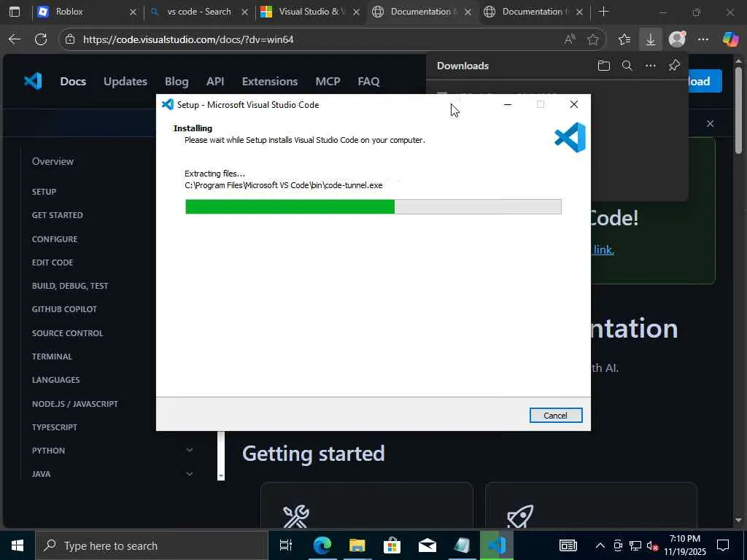Open the API nav item
747x560 pixels.
click(215, 82)
